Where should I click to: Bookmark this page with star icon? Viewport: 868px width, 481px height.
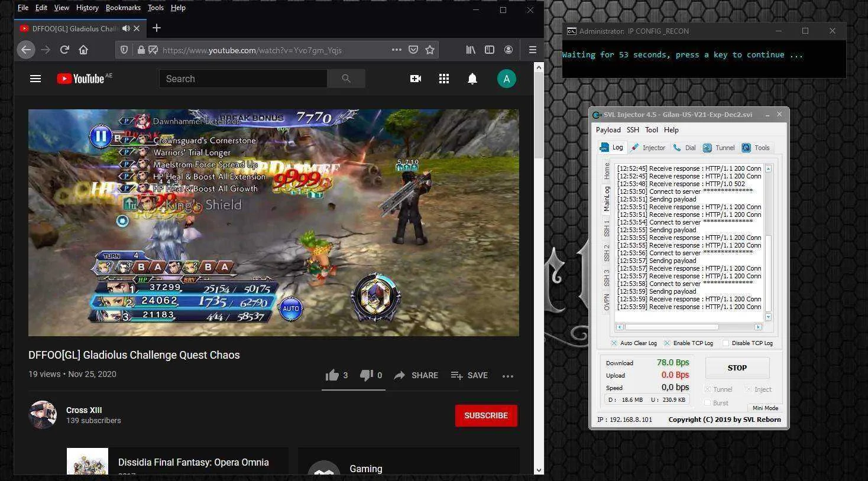430,50
